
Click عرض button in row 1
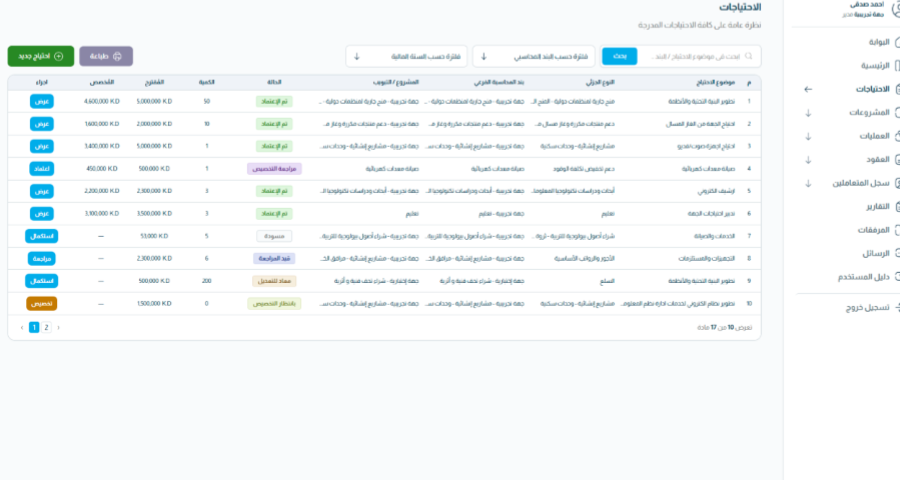click(x=42, y=101)
